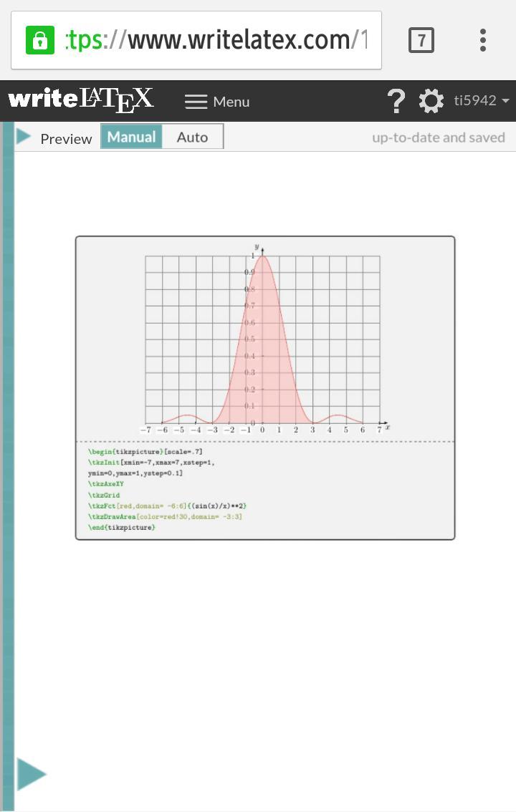
Task: Open the gear settings icon
Action: point(431,100)
